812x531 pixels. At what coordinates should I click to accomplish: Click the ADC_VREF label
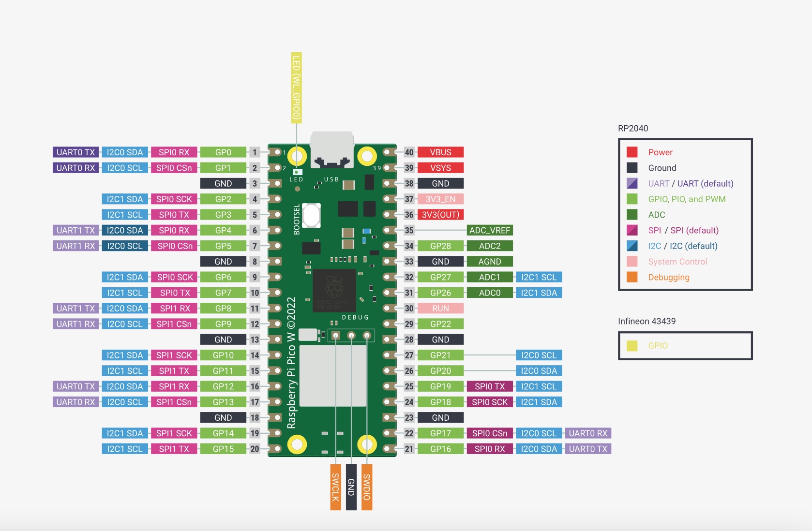[x=490, y=230]
